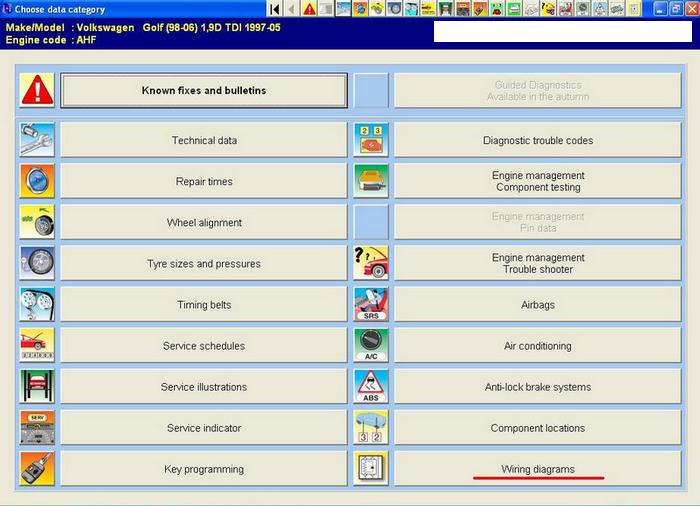The height and width of the screenshot is (506, 700).
Task: Click the red warning triangle icon beside Known fixes
Action: 37,90
